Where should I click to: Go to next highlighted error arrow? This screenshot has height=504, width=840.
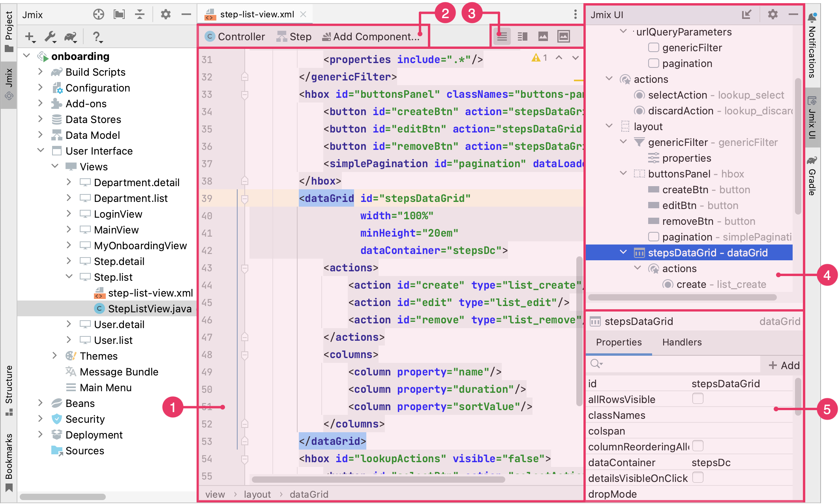[x=576, y=58]
